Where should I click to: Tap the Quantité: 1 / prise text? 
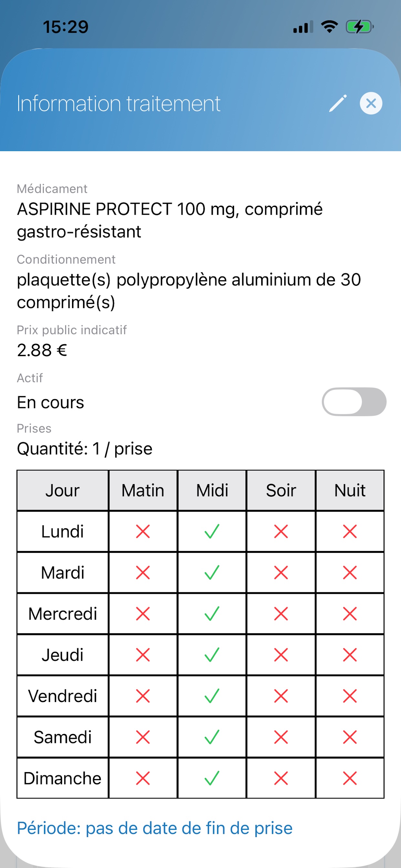85,449
